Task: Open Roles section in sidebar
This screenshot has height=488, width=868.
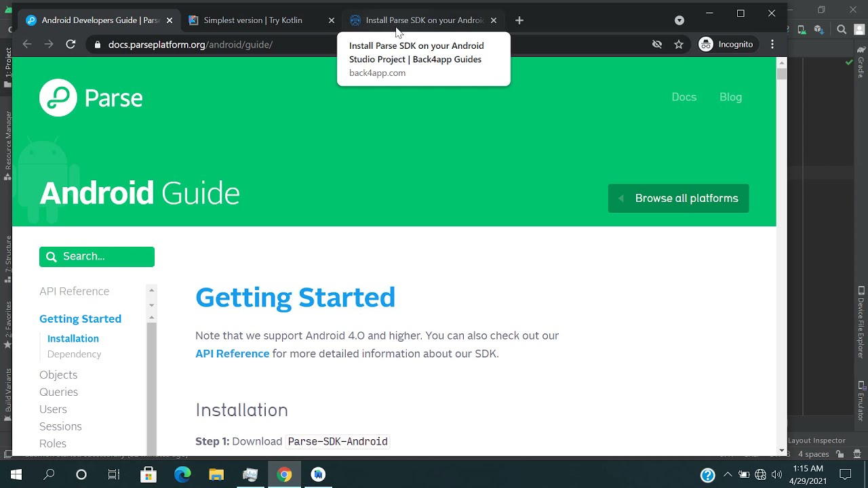Action: [x=53, y=443]
